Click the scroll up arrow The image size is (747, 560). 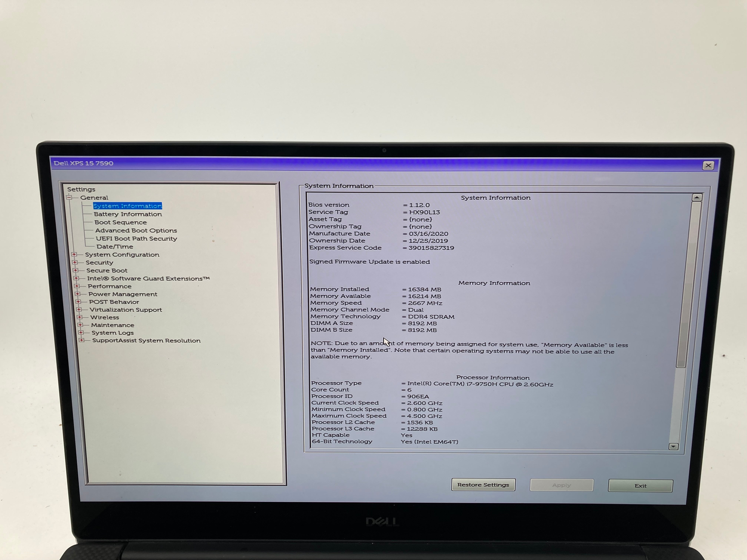[697, 197]
